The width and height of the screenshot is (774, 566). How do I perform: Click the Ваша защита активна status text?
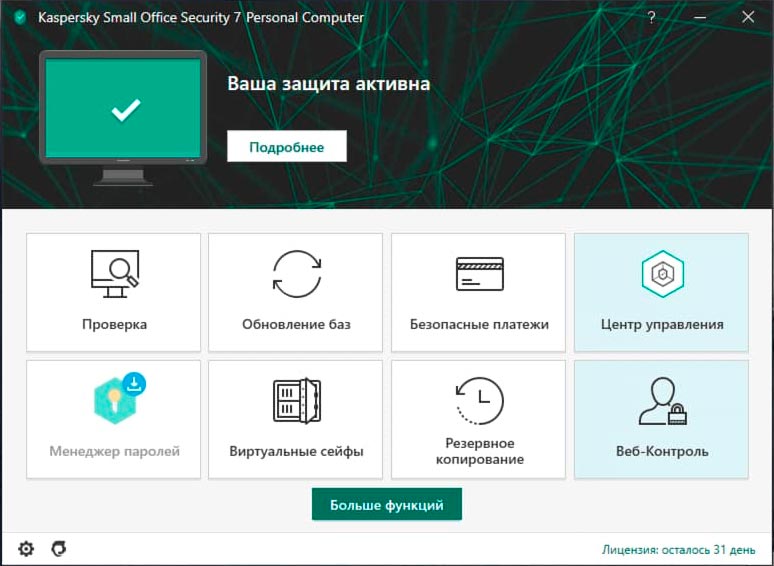tap(328, 84)
